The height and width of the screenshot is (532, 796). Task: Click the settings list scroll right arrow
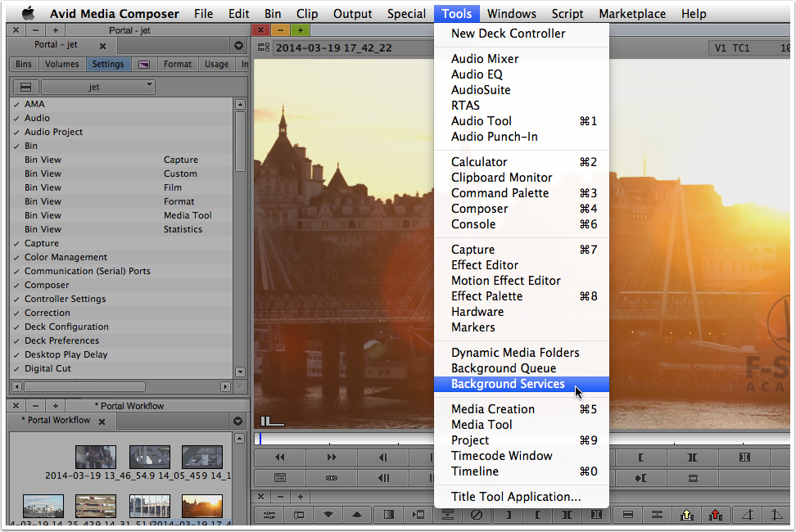pyautogui.click(x=225, y=386)
